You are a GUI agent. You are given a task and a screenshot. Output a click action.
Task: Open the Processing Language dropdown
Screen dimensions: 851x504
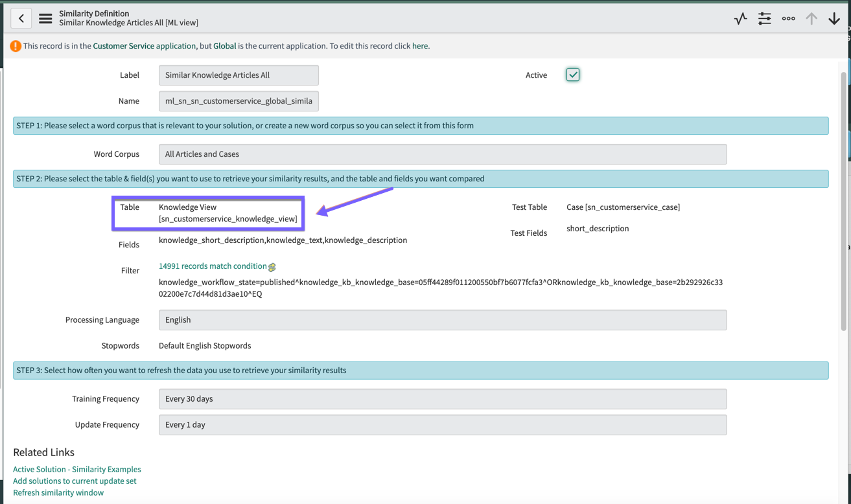[443, 320]
